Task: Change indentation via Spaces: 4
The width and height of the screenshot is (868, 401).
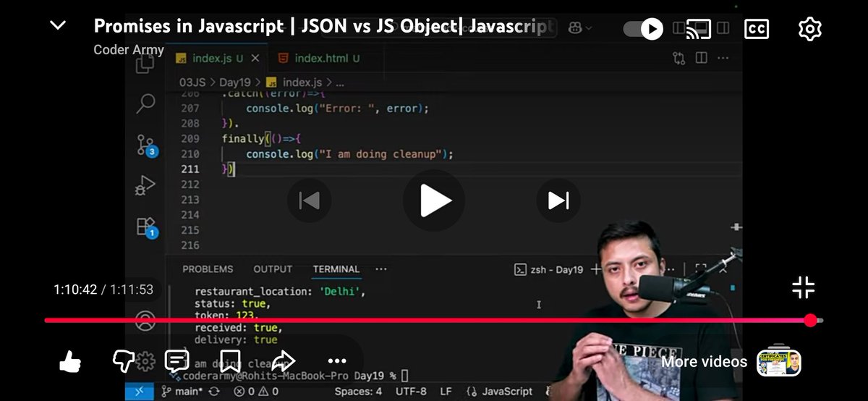Action: (x=358, y=391)
